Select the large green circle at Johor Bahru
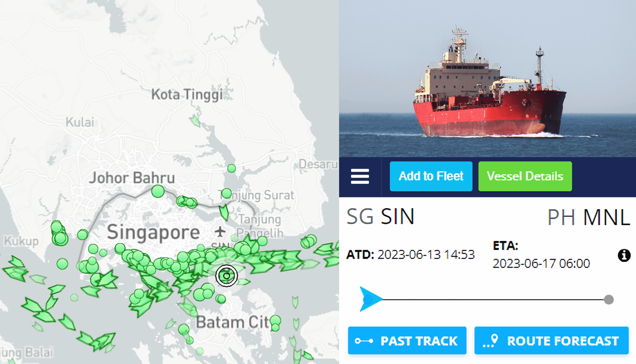The image size is (636, 364). [x=158, y=191]
